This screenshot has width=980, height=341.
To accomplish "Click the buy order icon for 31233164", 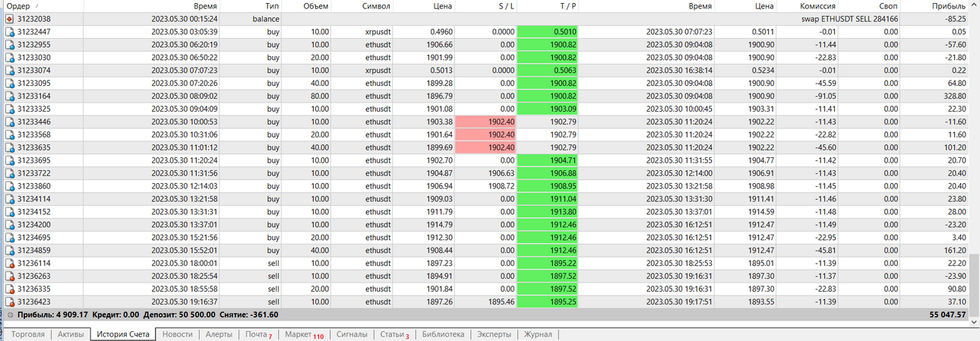I will (9, 96).
